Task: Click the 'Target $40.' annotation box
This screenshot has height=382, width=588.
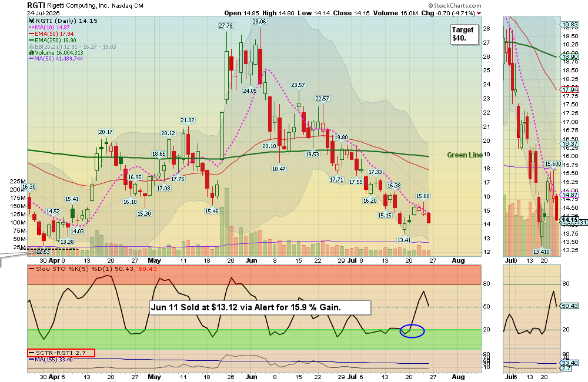Action: pos(465,34)
